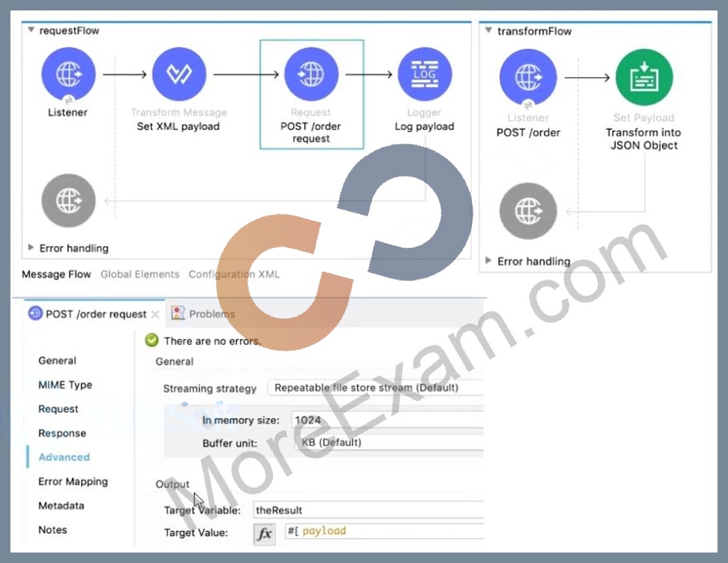Click the Set XML payload Transform Message icon
This screenshot has width=728, height=563.
179,75
